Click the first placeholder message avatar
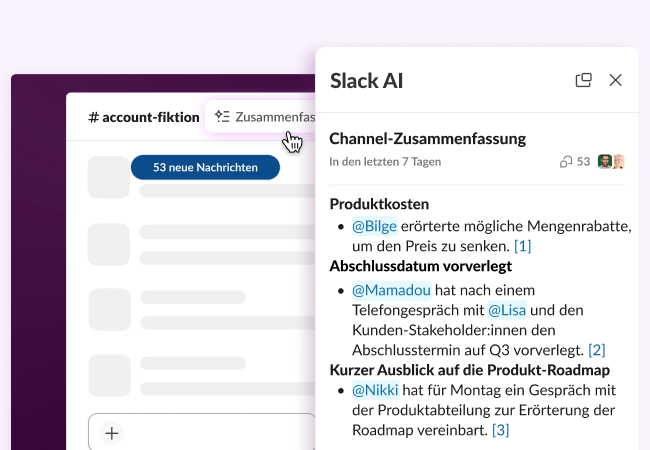Image resolution: width=650 pixels, height=450 pixels. [109, 178]
